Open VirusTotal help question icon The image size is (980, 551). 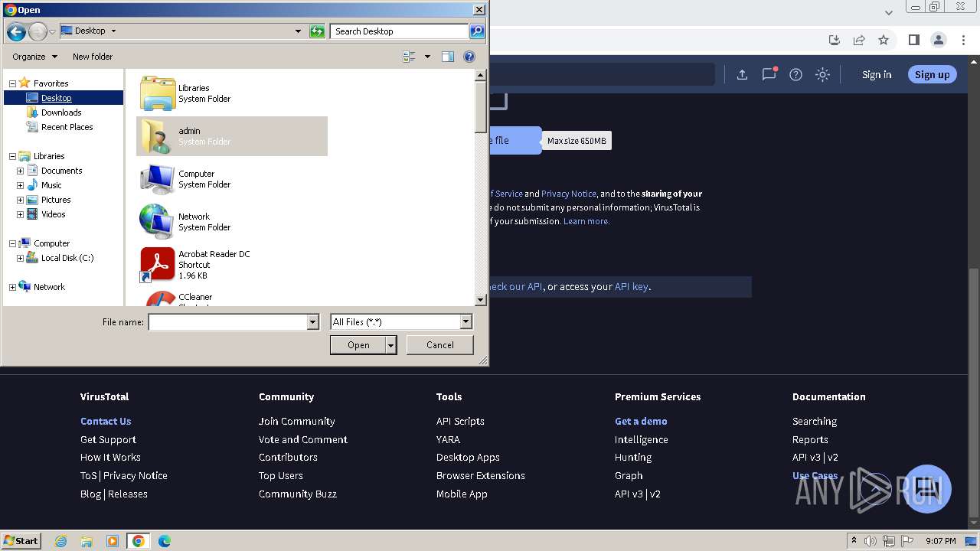(x=795, y=74)
